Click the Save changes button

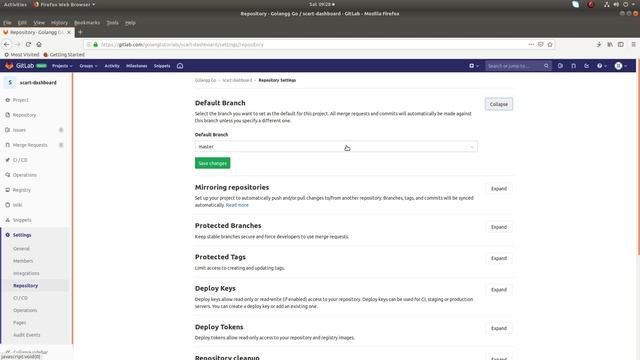click(212, 163)
